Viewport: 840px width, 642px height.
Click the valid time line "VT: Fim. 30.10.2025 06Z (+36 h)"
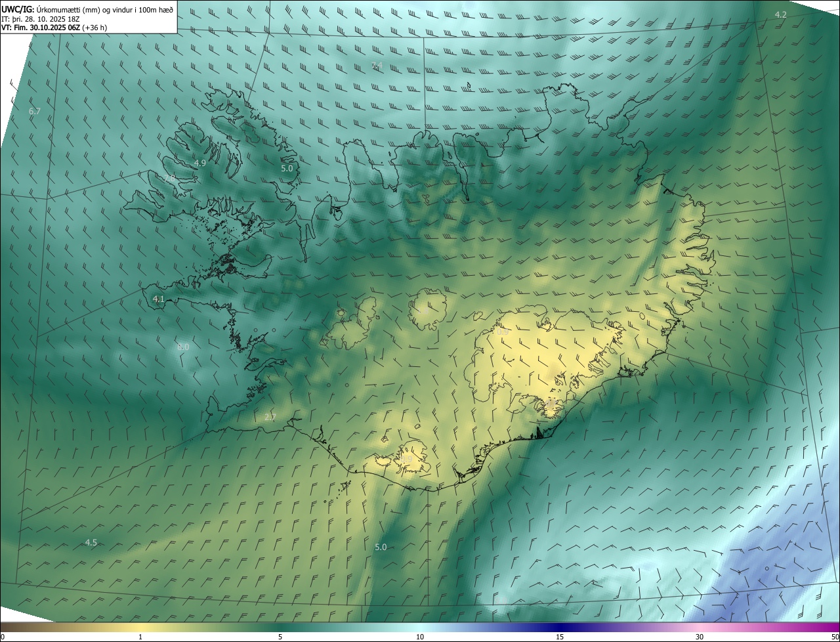click(x=54, y=28)
